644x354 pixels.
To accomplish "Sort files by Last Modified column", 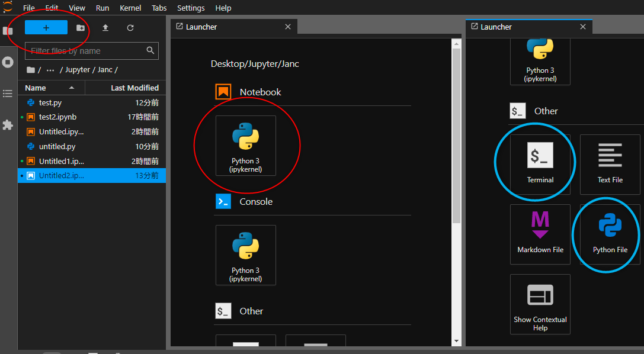I will [x=134, y=88].
